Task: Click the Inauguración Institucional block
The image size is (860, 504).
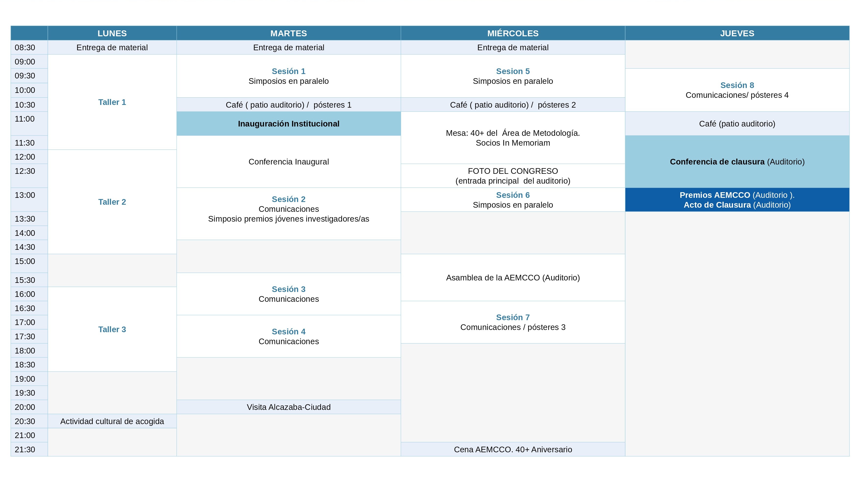Action: coord(288,124)
